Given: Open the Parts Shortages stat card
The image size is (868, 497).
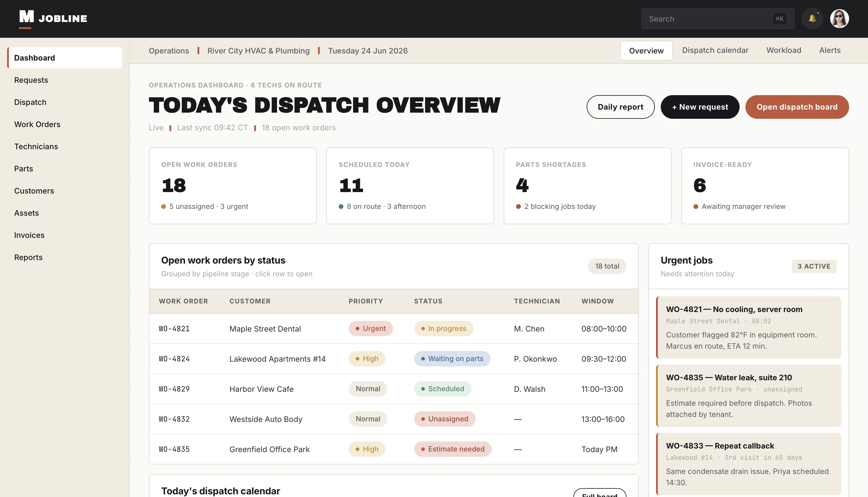Looking at the screenshot, I should coord(587,186).
